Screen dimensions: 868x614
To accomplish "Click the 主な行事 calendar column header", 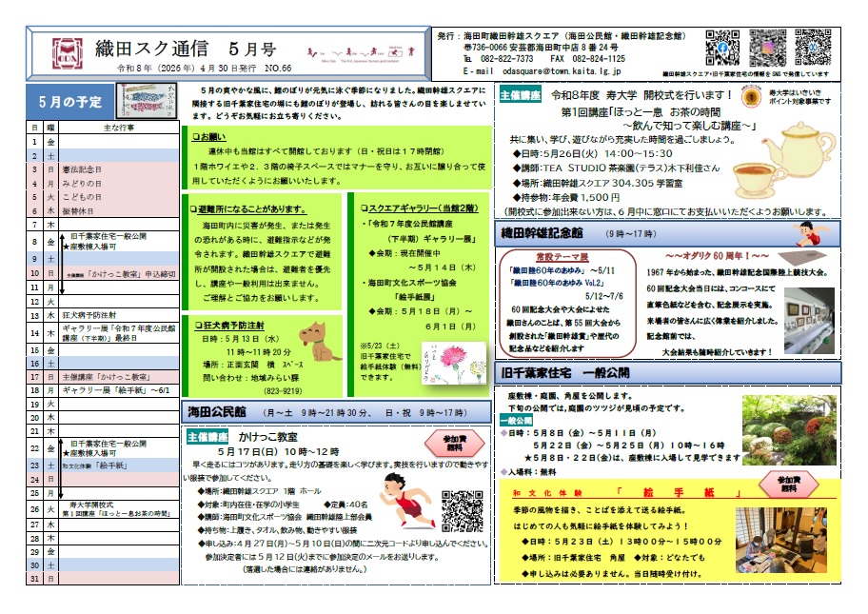I will 119,128.
